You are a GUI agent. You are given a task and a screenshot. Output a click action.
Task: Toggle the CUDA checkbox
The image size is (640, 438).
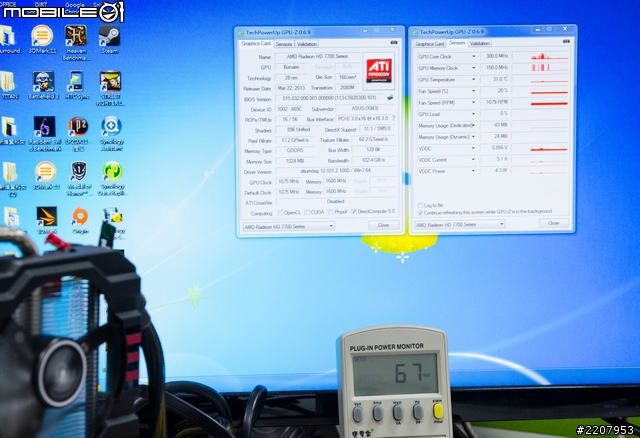tap(307, 212)
